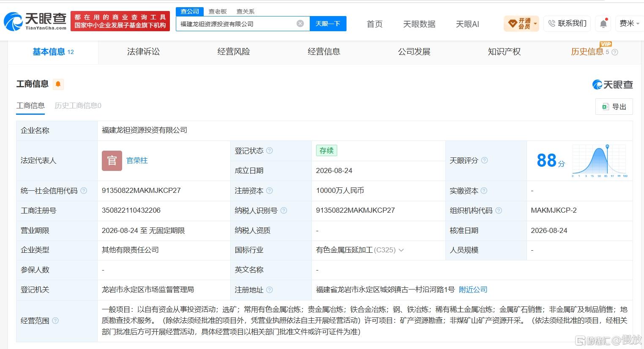Viewport: 644px width, 349px height.
Task: Click the address 福建省龙岩市永定区城郊镇古一村沿河路1号
Action: [x=385, y=289]
